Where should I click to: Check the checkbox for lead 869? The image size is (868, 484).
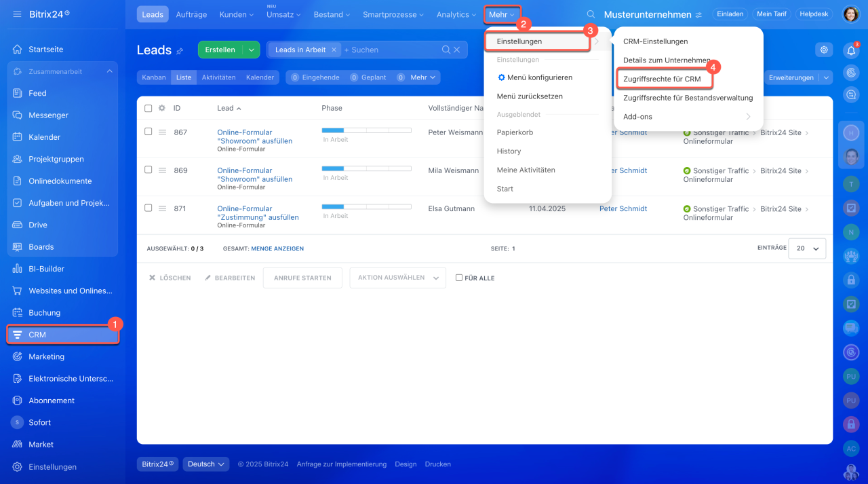[149, 170]
